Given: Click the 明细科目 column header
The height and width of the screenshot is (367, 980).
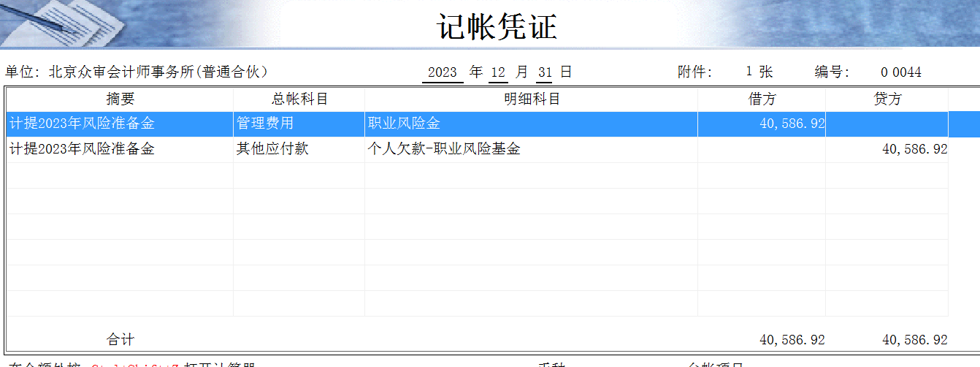Looking at the screenshot, I should tap(532, 99).
